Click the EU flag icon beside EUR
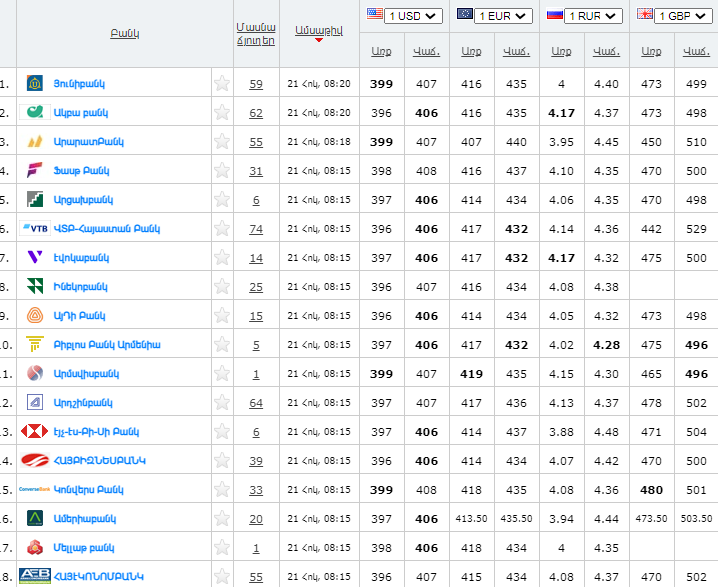The width and height of the screenshot is (718, 587). point(465,14)
